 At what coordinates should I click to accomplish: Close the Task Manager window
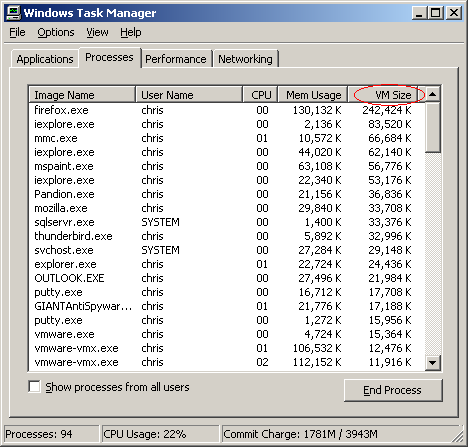click(x=454, y=13)
